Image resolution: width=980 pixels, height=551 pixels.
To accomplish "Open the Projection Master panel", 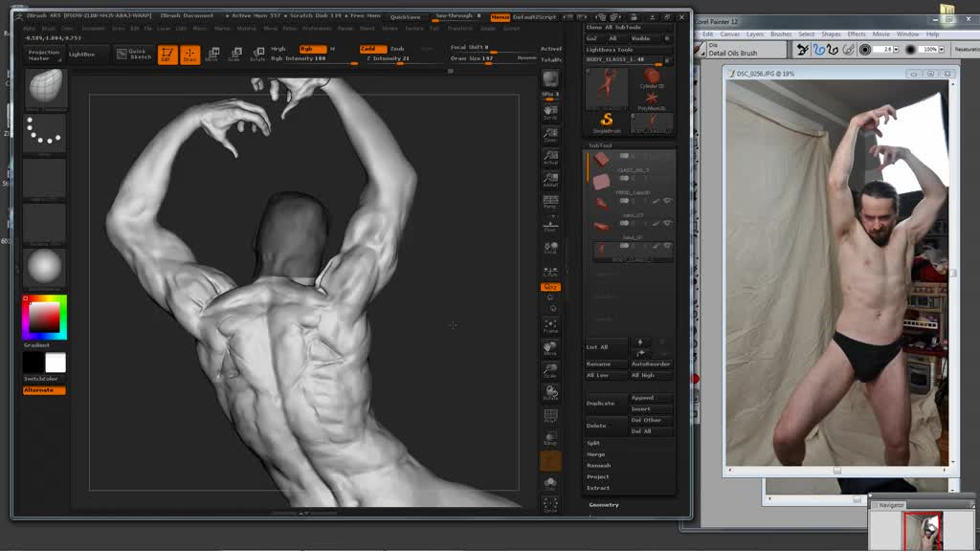I will (44, 55).
